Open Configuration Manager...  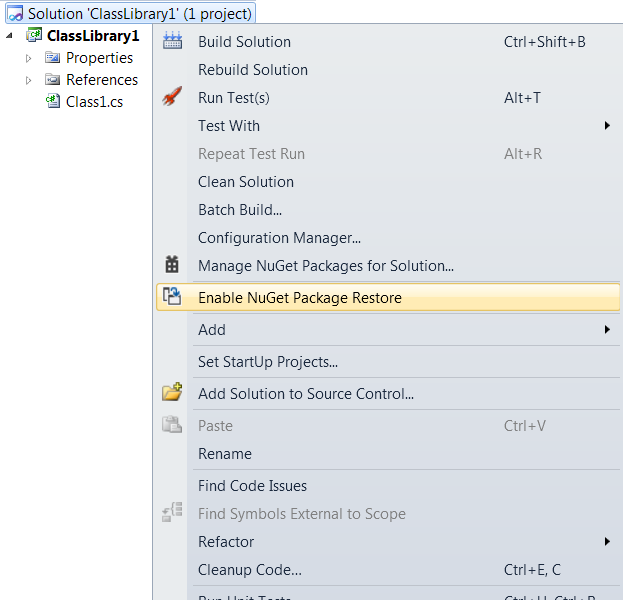(388, 238)
